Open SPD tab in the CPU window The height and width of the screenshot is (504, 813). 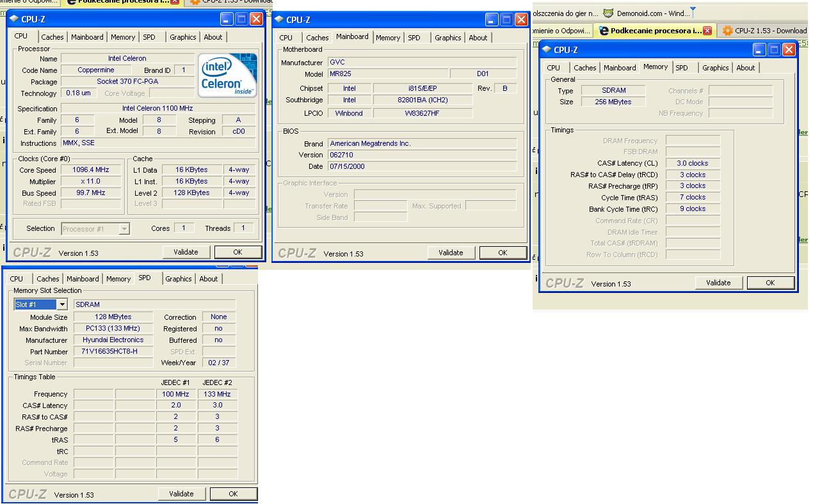tap(149, 37)
